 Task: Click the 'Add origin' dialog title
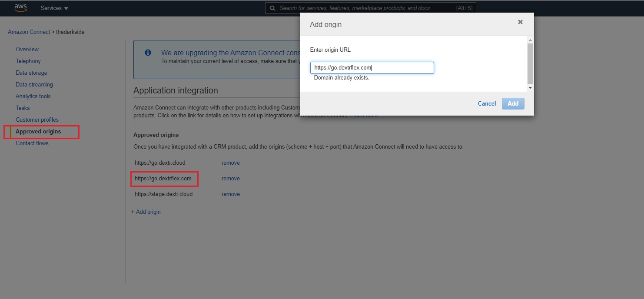click(326, 25)
